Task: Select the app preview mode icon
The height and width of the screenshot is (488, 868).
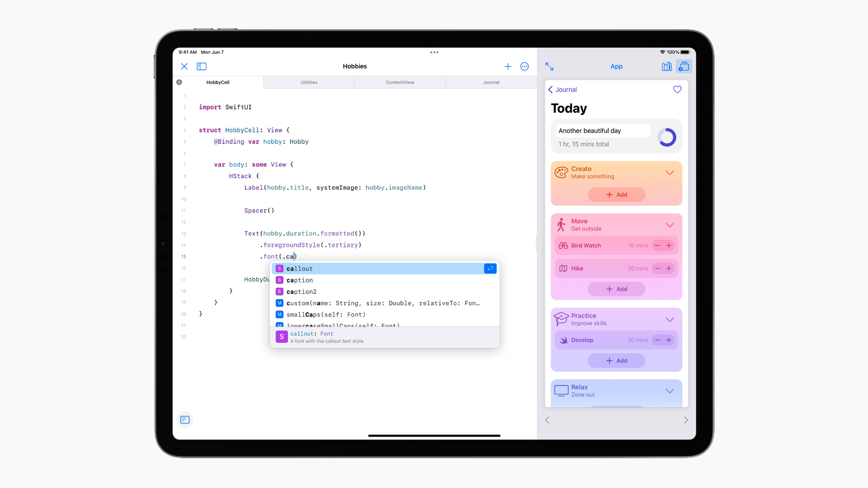Action: (684, 66)
